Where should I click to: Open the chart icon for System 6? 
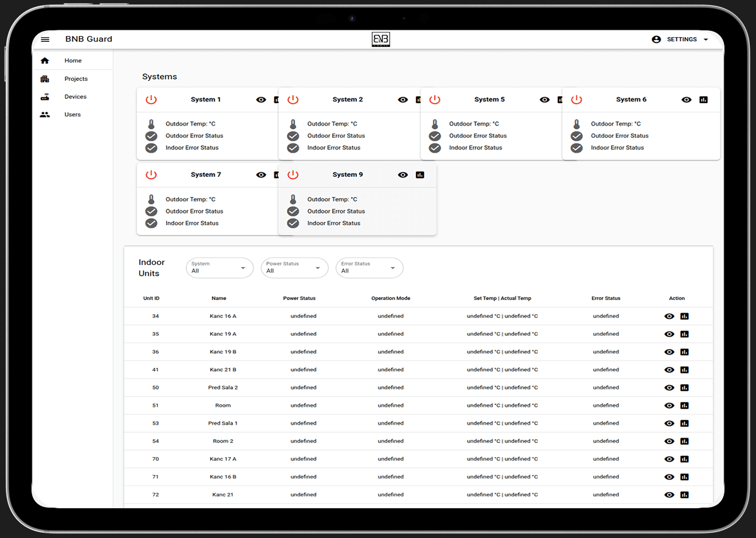point(703,100)
